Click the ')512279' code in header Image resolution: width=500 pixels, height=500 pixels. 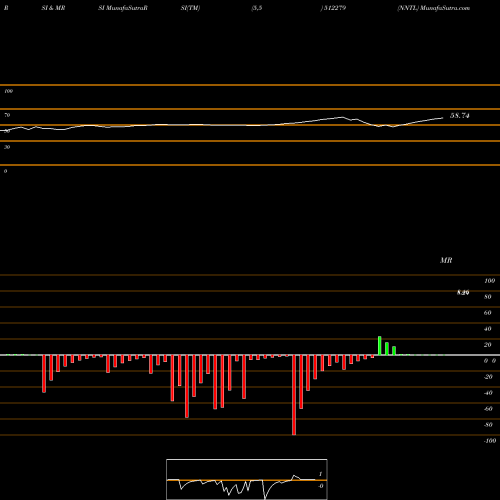click(333, 8)
